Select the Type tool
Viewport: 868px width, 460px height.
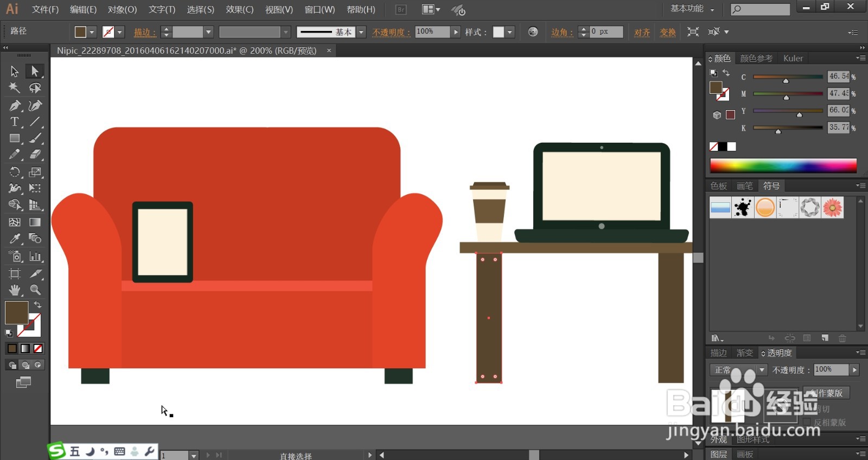pos(15,122)
